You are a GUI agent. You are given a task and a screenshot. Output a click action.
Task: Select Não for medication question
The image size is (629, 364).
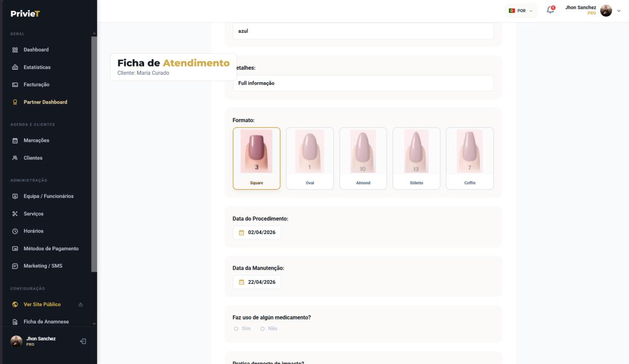point(263,328)
